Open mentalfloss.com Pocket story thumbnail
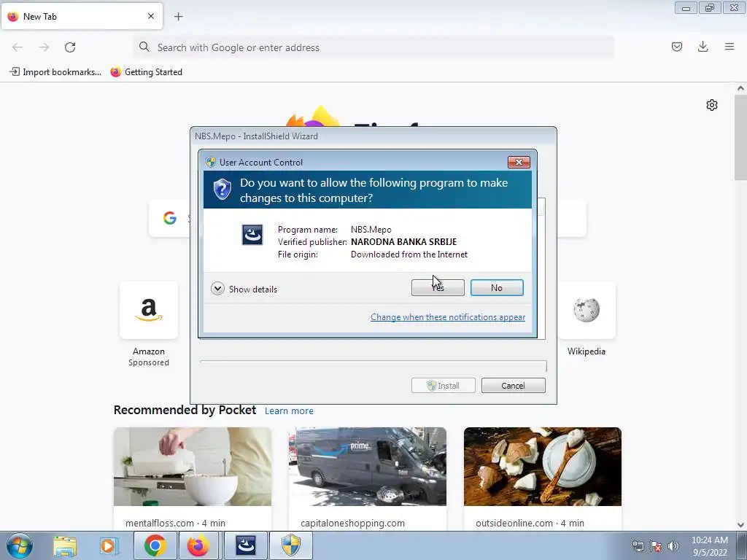Viewport: 747px width, 560px height. tap(193, 467)
